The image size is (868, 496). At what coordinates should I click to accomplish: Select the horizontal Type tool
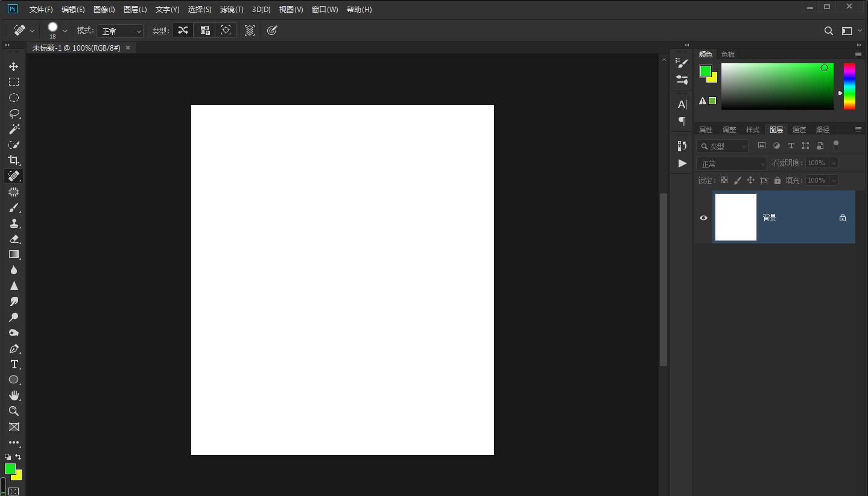(14, 364)
